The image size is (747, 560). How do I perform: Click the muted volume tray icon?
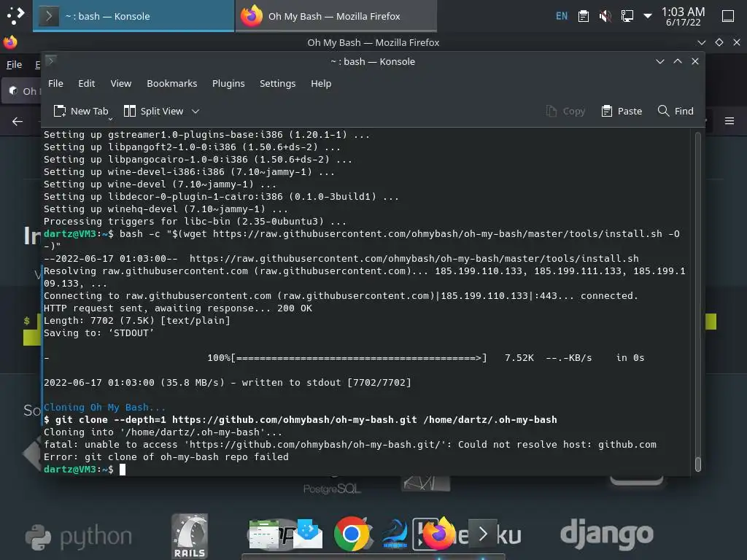click(605, 16)
